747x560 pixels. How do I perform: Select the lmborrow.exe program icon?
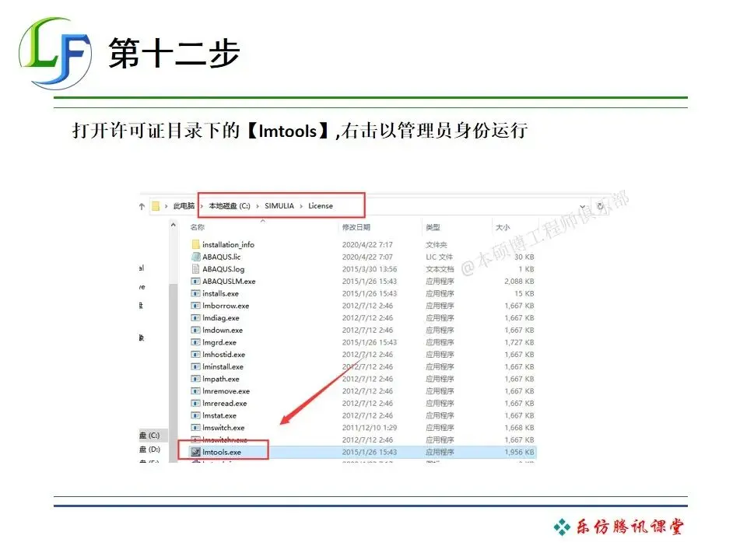195,306
